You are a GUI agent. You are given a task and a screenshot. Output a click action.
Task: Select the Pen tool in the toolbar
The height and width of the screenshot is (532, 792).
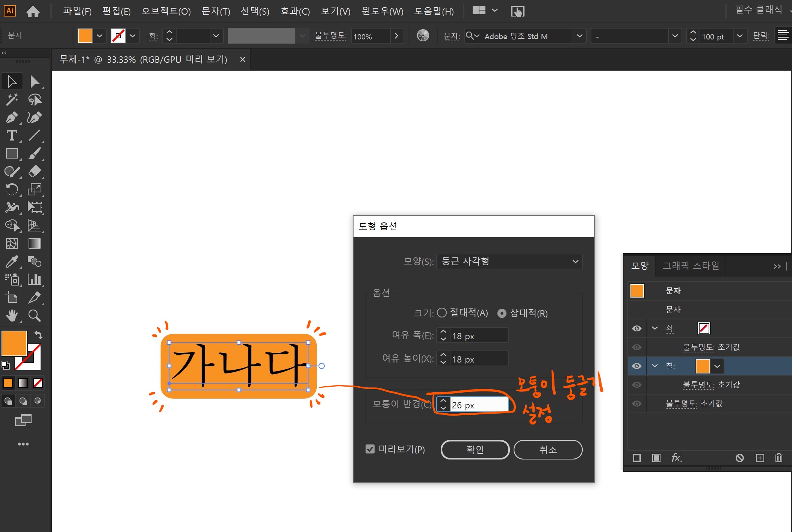tap(12, 117)
